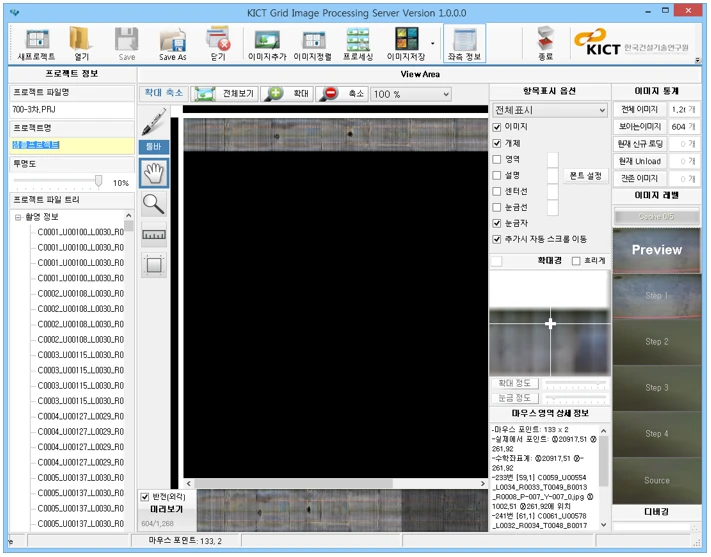The image size is (711, 557).
Task: Click the 확대 정도 button
Action: (x=515, y=383)
